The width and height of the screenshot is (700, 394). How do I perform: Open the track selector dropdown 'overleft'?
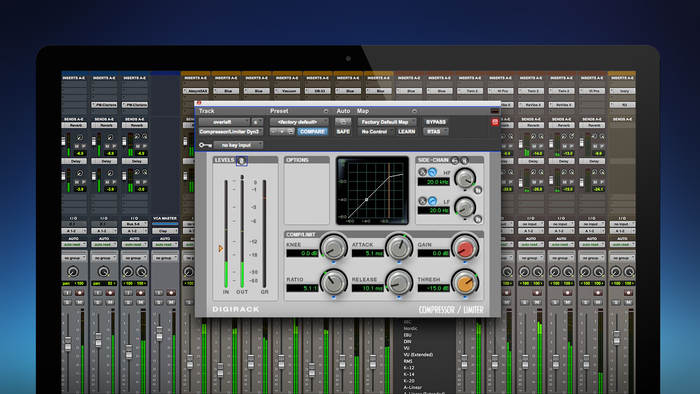[x=224, y=122]
